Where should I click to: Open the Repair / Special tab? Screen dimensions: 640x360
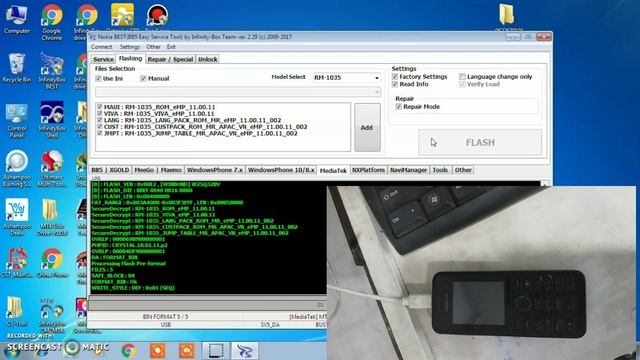point(170,59)
